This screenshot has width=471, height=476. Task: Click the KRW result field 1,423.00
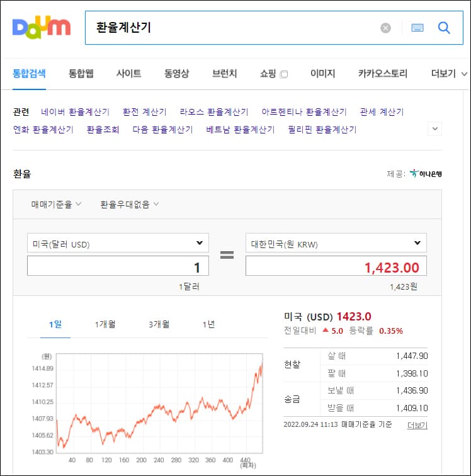(336, 266)
